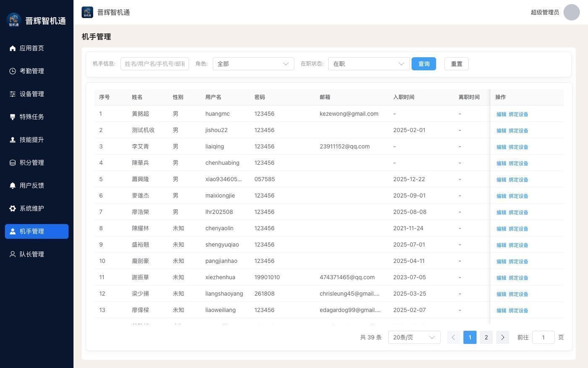The image size is (588, 368).
Task: Select page 2 in pagination
Action: (x=486, y=337)
